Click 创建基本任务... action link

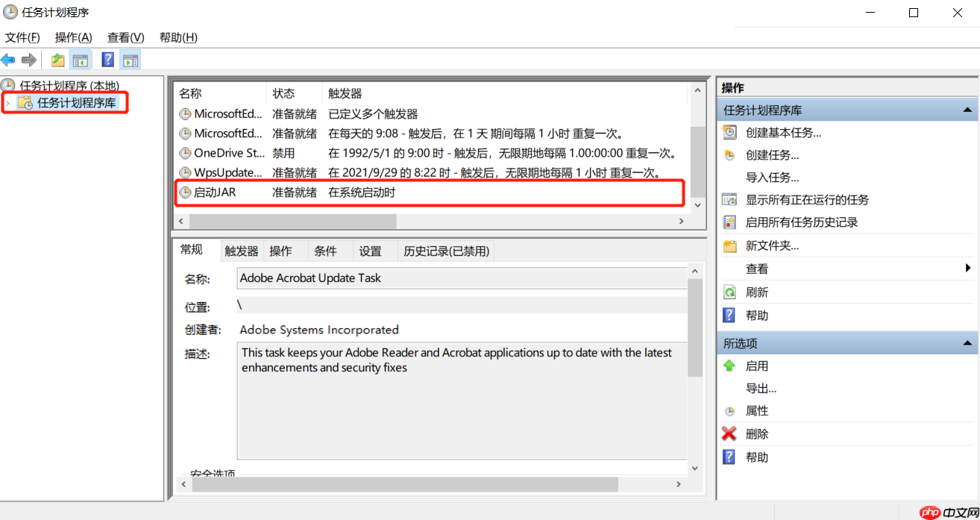(x=784, y=133)
